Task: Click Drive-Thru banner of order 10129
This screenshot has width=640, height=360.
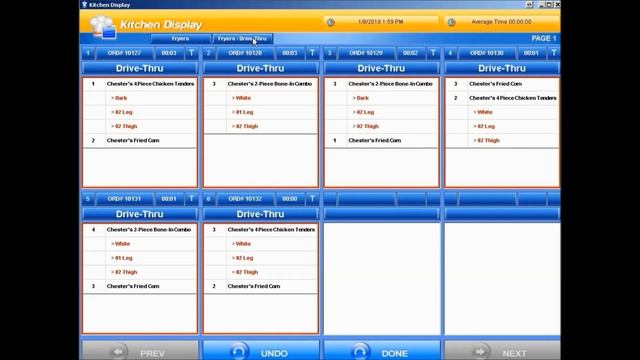Action: [x=382, y=68]
